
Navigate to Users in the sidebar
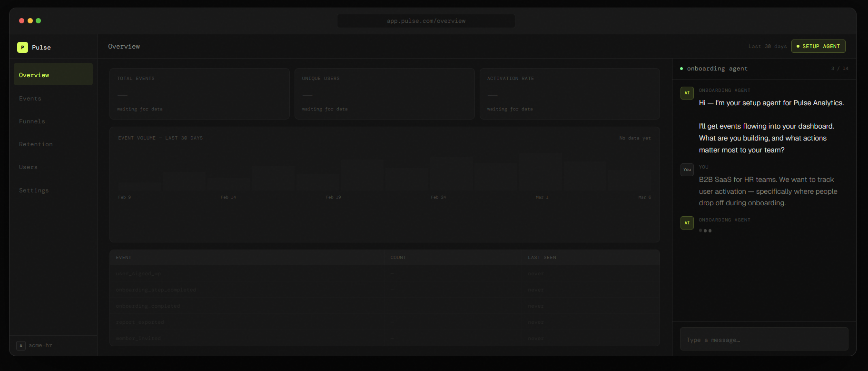[x=53, y=167]
